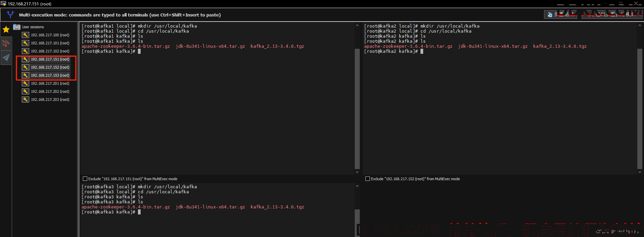Click the multi-execution fork icon in banner
644x237 pixels.
coord(10,15)
